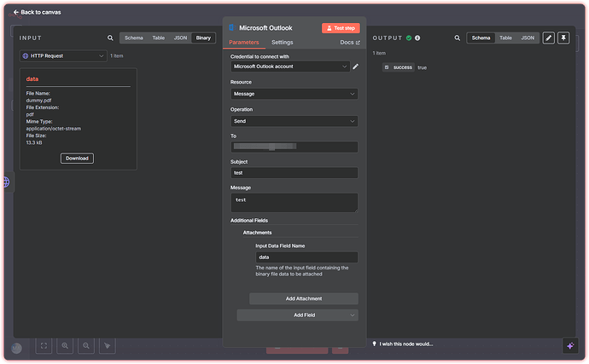Screen dimensions: 589x364
Task: Download the dummy.pdf binary file
Action: pyautogui.click(x=77, y=159)
